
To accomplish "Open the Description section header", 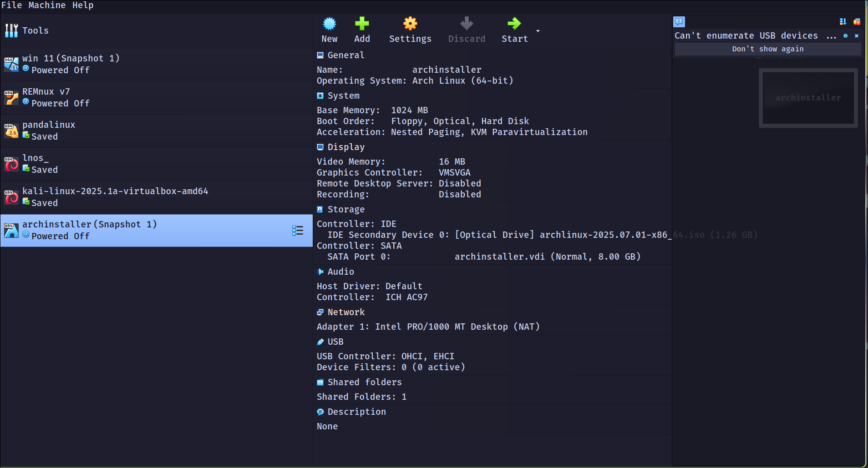I will pyautogui.click(x=357, y=412).
